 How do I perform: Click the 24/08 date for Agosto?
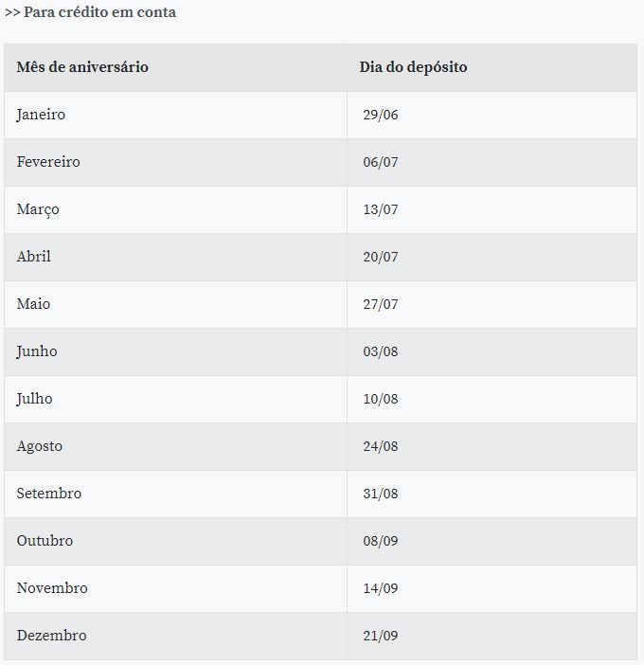coord(381,446)
